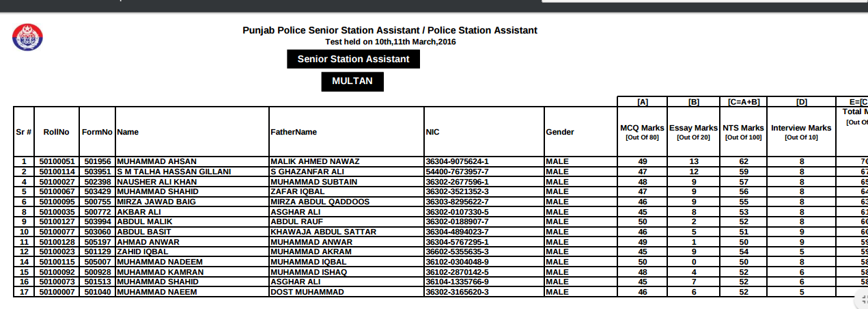
Task: Click the FatherName column header
Action: 294,132
